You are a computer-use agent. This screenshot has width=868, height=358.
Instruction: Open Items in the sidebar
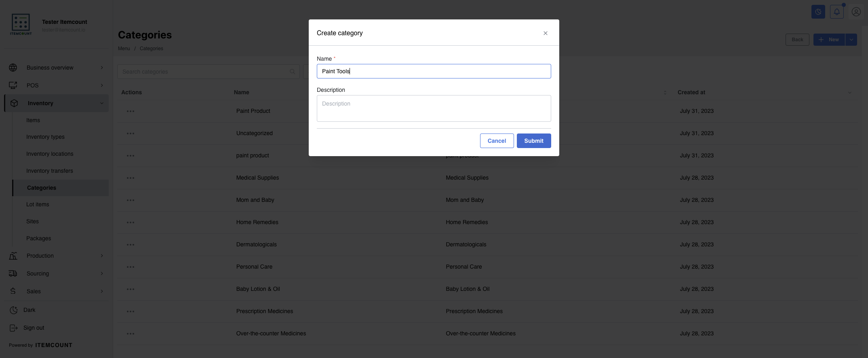click(x=33, y=120)
